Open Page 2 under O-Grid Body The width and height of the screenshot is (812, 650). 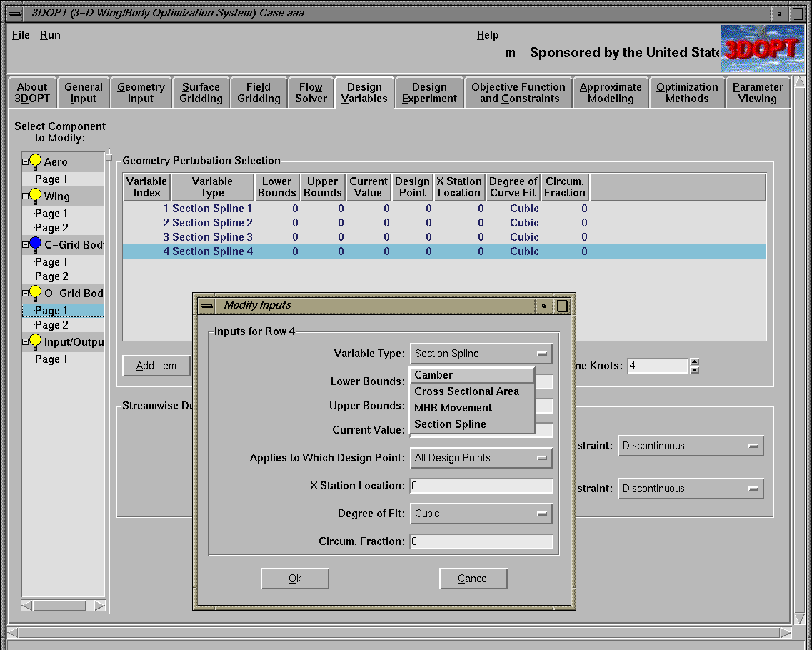coord(51,325)
